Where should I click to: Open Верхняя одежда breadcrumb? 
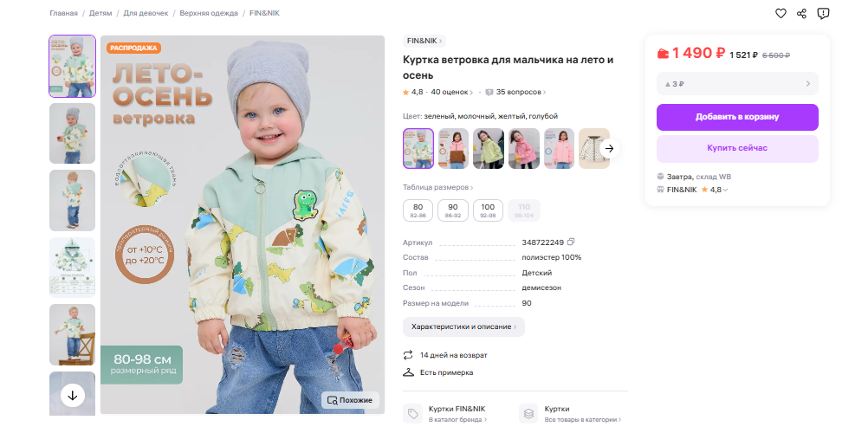pos(208,14)
